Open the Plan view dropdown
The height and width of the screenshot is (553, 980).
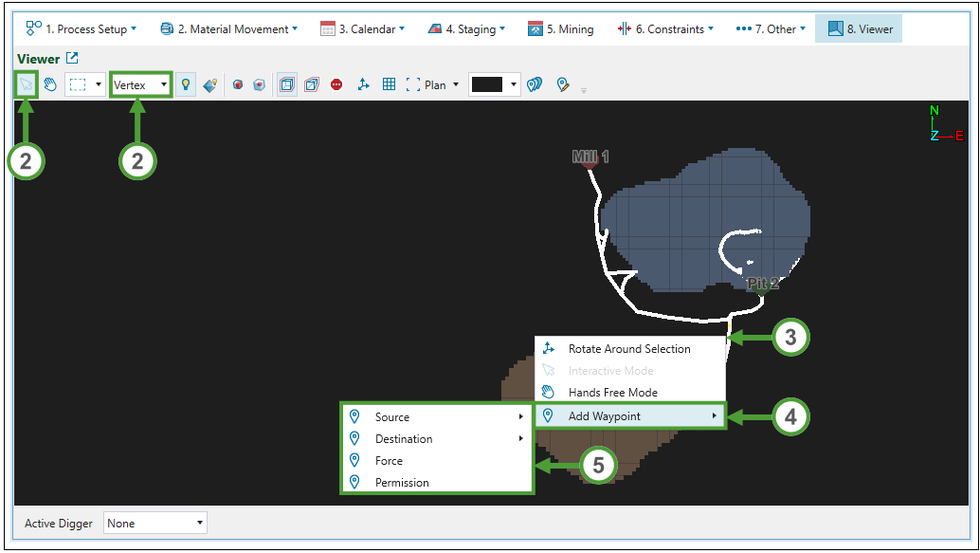pos(433,84)
